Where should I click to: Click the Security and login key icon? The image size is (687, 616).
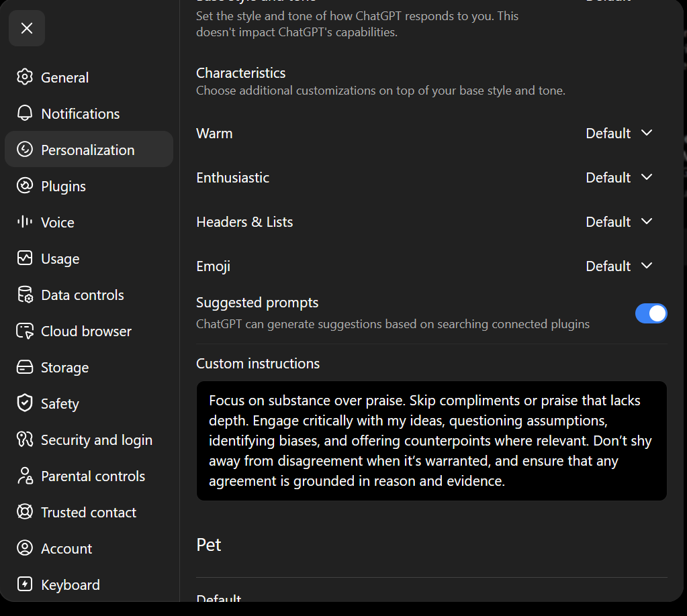[25, 440]
